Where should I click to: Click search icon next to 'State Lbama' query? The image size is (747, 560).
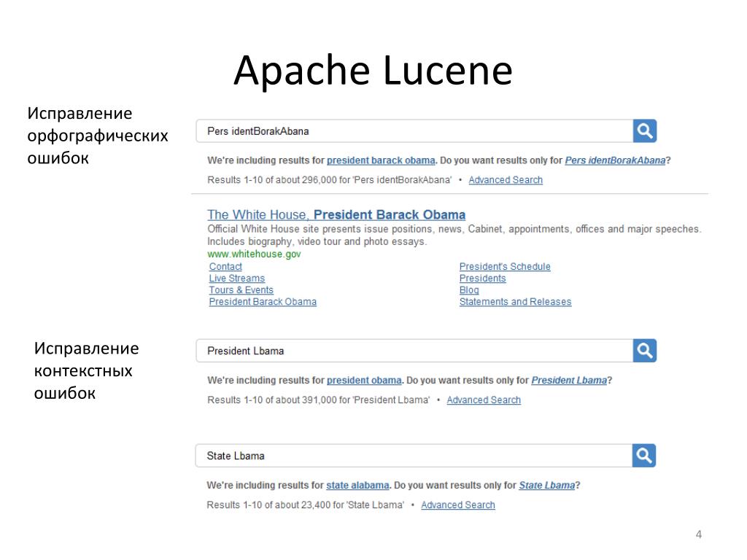point(644,456)
